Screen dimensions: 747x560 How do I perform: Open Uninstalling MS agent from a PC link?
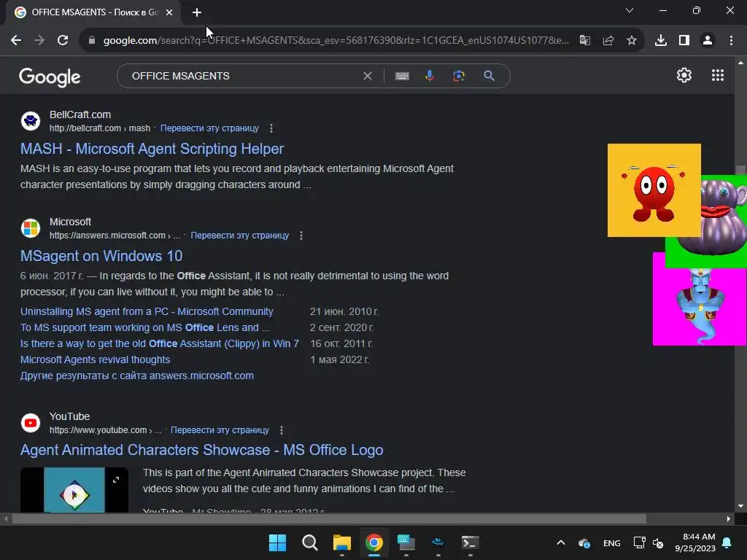tap(147, 311)
